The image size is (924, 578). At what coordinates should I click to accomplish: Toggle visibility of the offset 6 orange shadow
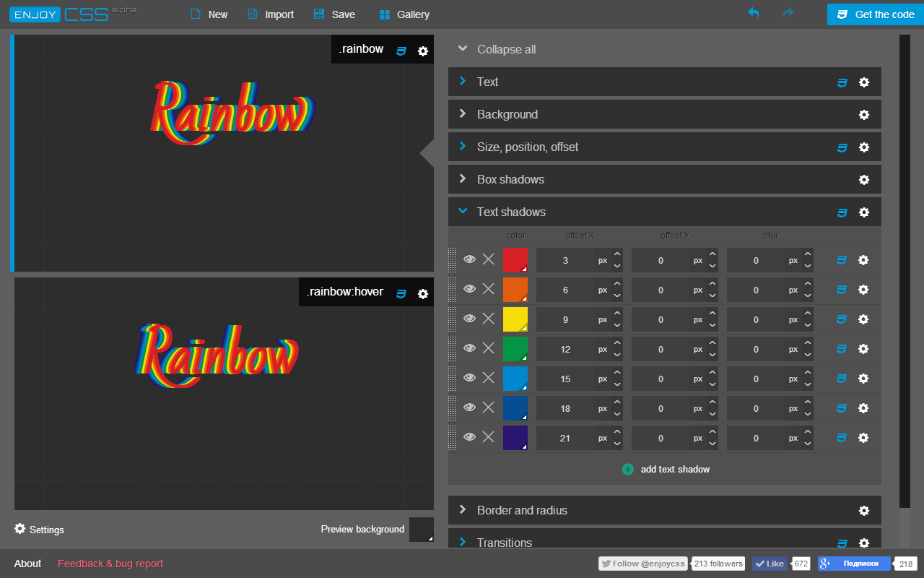(x=469, y=289)
